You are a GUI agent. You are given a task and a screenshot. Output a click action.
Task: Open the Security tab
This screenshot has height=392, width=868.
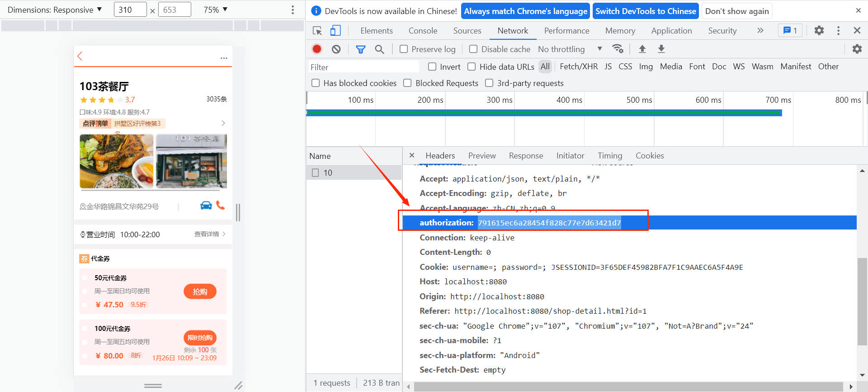click(722, 30)
